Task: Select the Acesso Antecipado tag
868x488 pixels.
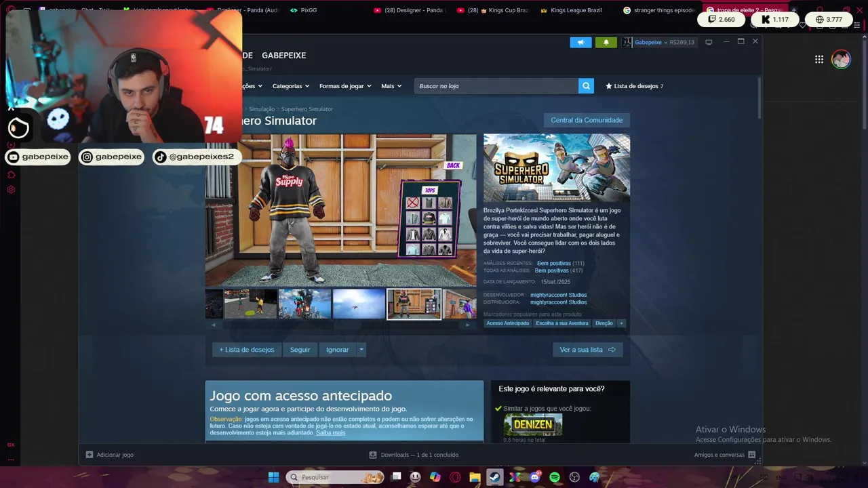Action: coord(507,323)
